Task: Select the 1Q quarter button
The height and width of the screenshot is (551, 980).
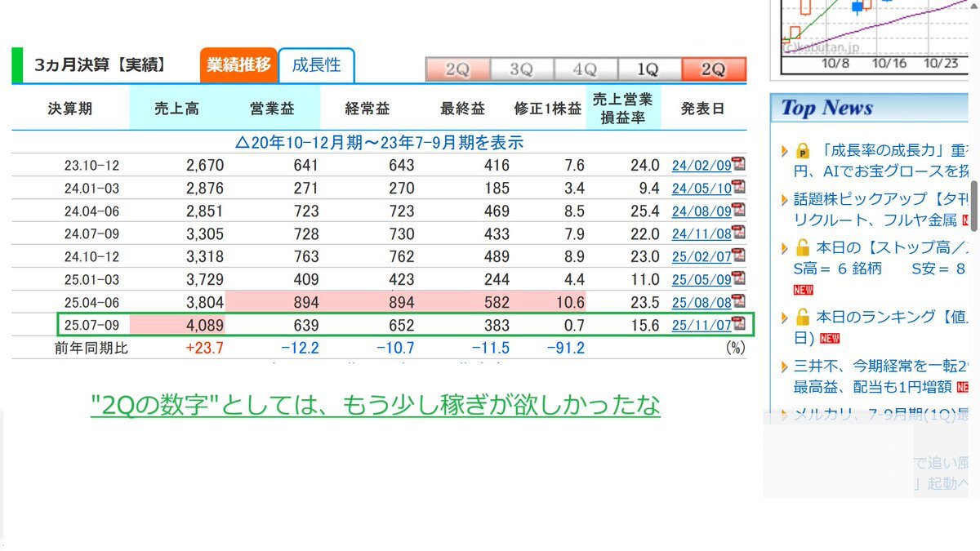Action: (648, 70)
